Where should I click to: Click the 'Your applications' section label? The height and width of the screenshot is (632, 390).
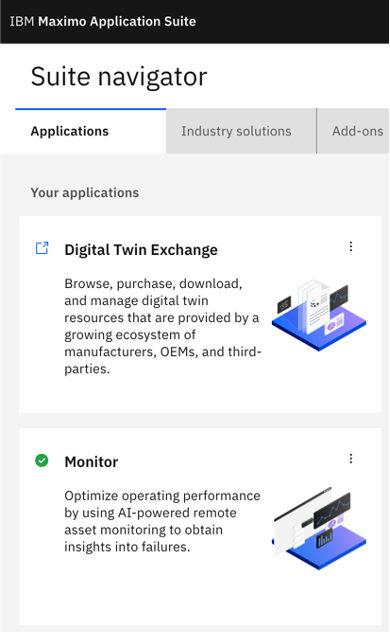click(x=85, y=193)
